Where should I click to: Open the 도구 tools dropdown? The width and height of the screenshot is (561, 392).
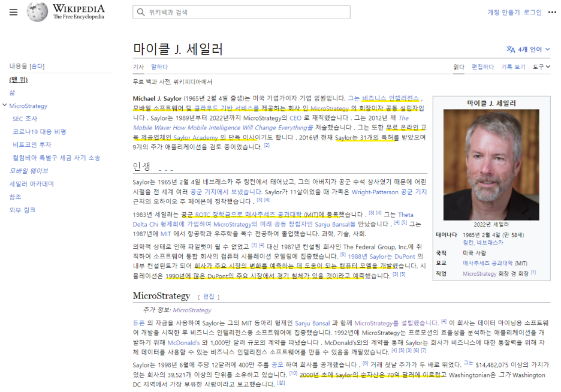click(x=541, y=67)
